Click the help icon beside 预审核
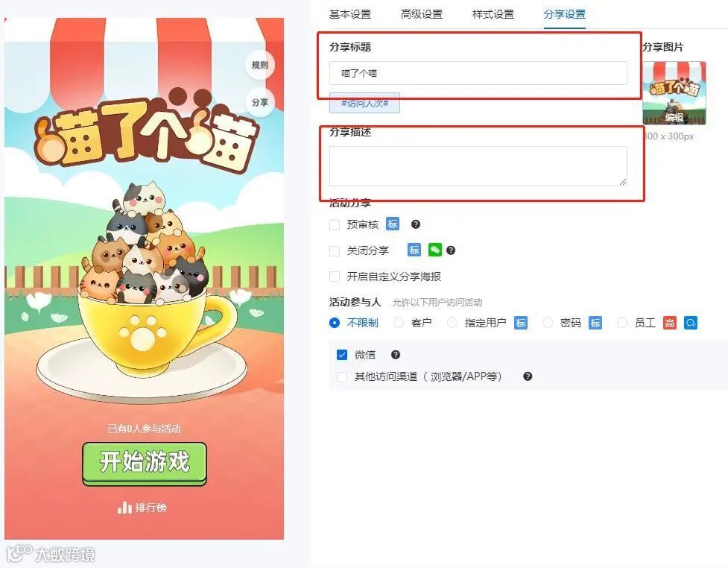Viewport: 728px width, 568px height. click(416, 224)
